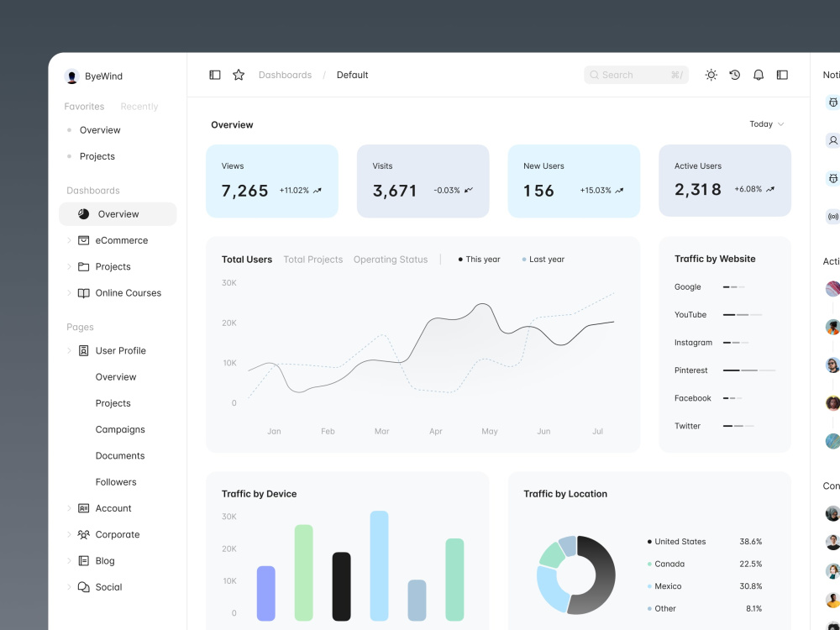Toggle the This year legend series

(479, 260)
